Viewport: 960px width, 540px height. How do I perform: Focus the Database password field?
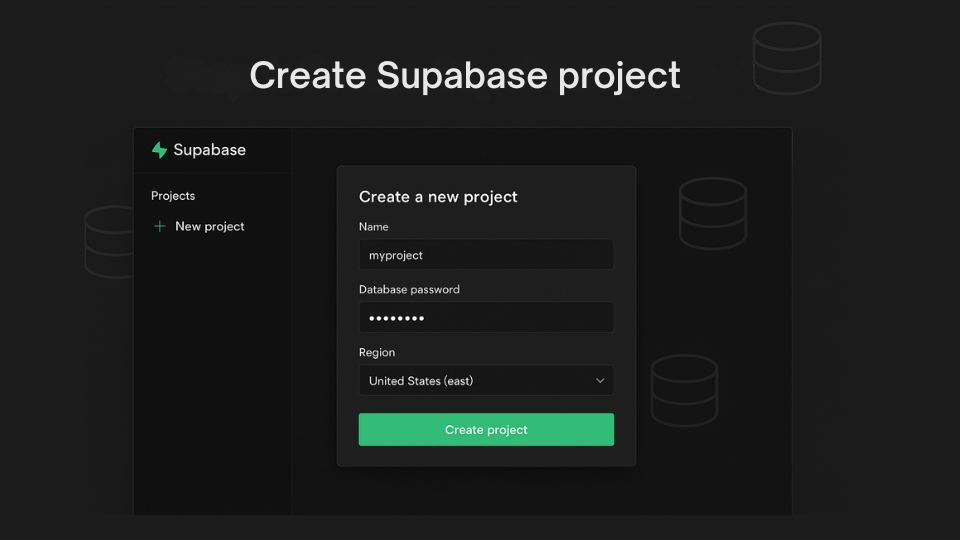click(x=486, y=317)
